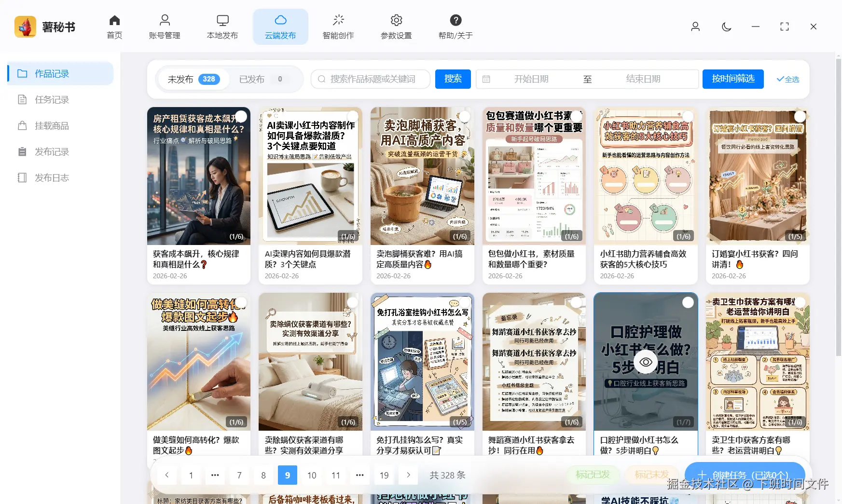
Task: Switch to the 已发布 tab
Action: point(251,79)
